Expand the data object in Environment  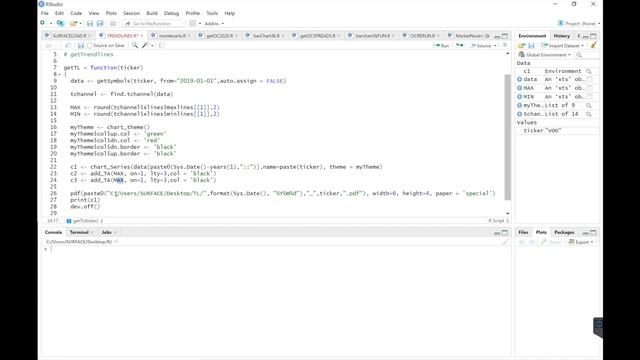520,79
